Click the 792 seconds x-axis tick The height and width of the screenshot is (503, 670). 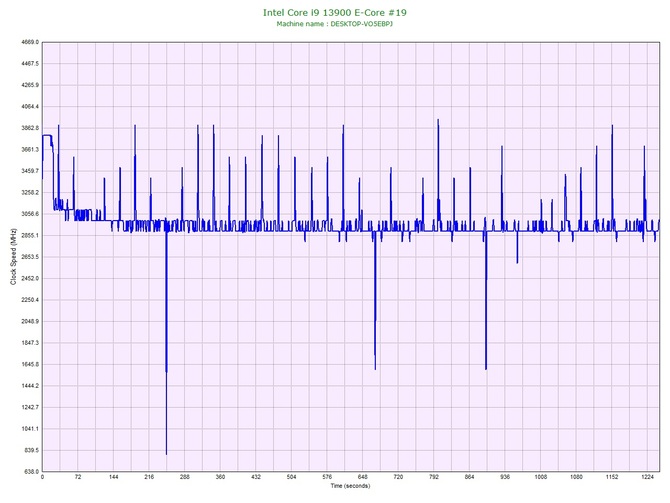point(434,477)
